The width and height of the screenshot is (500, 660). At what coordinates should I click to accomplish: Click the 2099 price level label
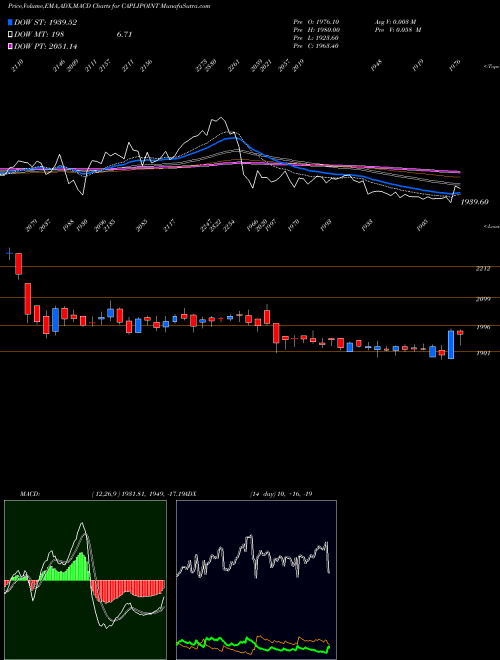pyautogui.click(x=483, y=300)
